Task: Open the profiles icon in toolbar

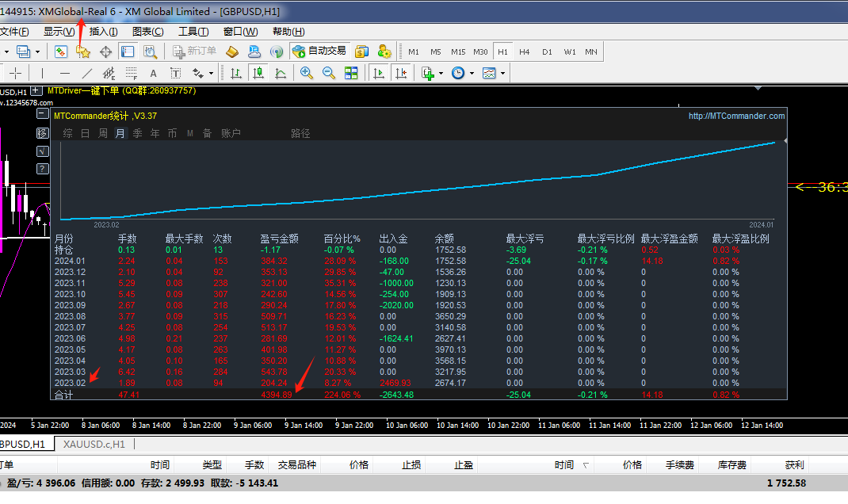Action: click(x=23, y=52)
